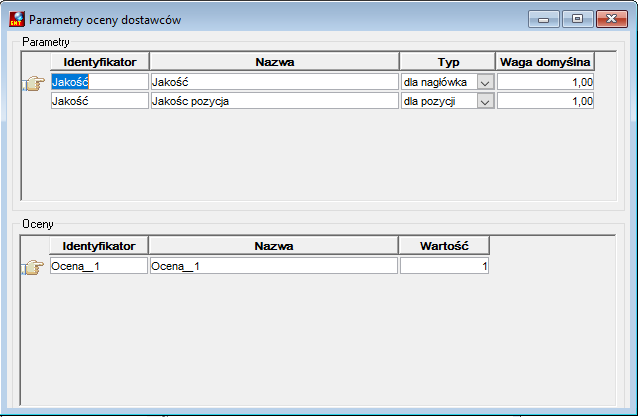Viewport: 639px width, 417px height.
Task: Click the Identyfikator header in the Oceny table
Action: (99, 246)
